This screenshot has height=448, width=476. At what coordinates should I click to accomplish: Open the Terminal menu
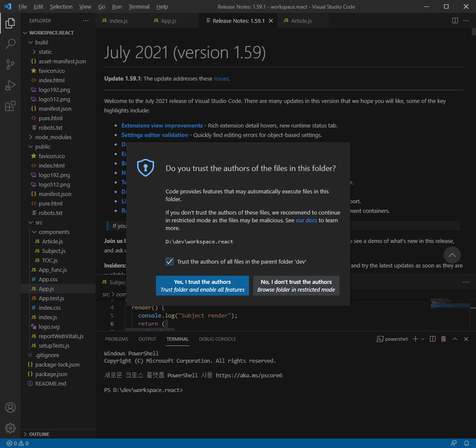139,7
